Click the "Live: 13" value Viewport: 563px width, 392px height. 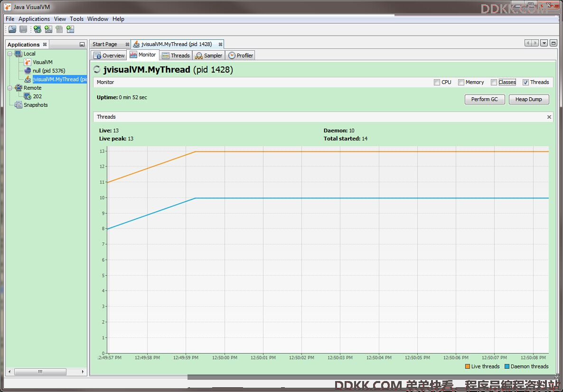[109, 131]
